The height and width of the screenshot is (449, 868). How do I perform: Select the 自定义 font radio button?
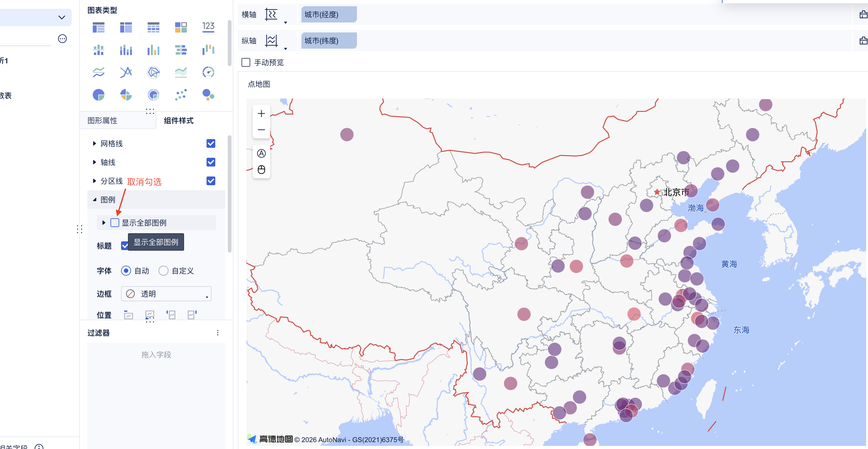coord(163,271)
